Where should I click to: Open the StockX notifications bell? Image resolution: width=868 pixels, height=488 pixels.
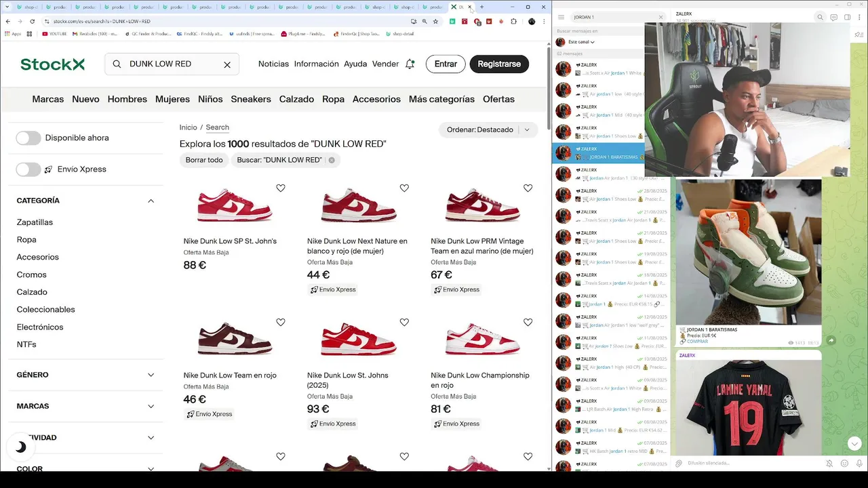410,64
